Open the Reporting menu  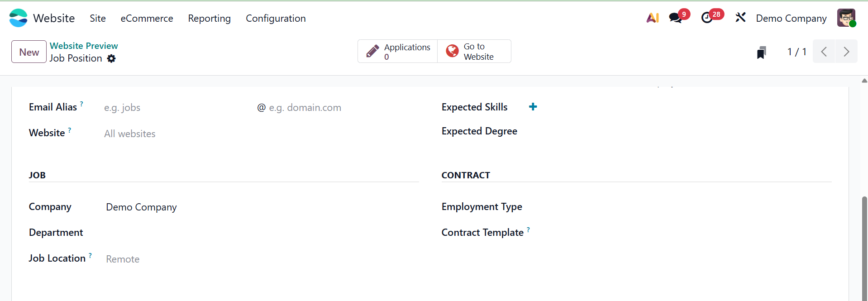coord(209,18)
